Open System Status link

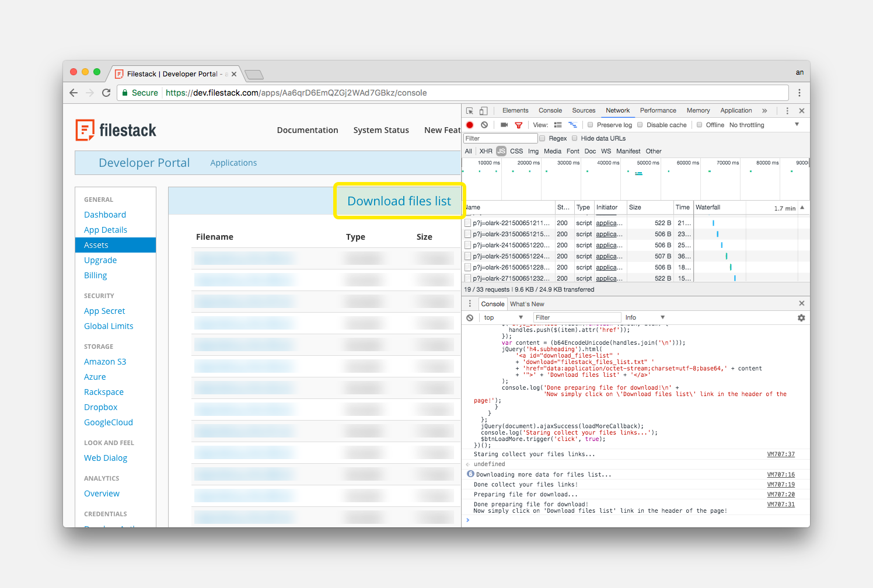click(x=381, y=130)
